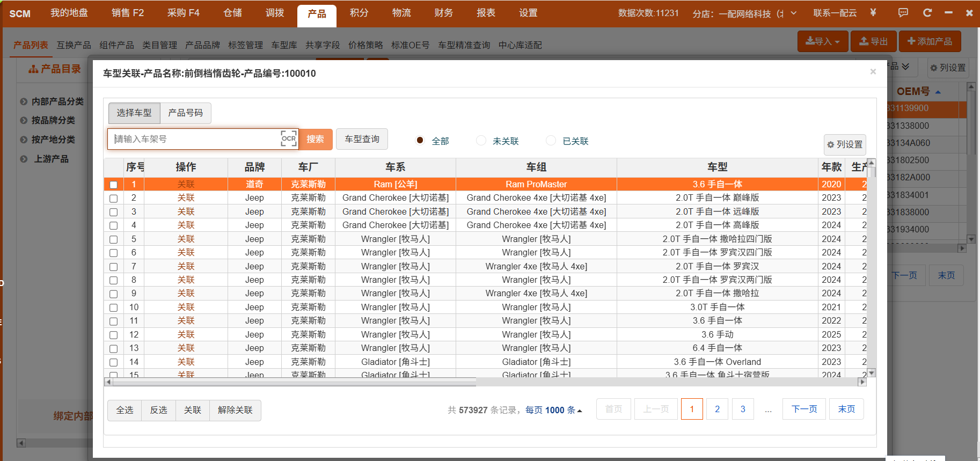Viewport: 980px width, 461px height.
Task: Open the currency yen icon in the top bar
Action: (x=873, y=13)
